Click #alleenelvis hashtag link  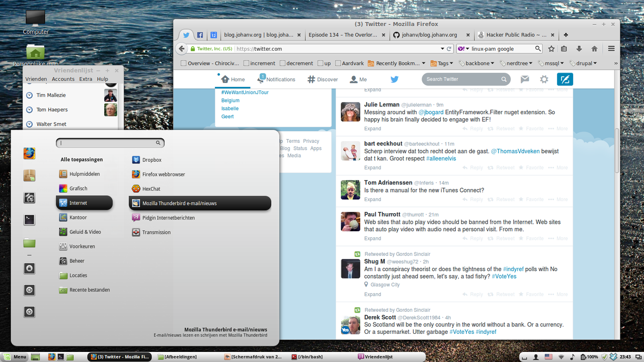point(441,158)
